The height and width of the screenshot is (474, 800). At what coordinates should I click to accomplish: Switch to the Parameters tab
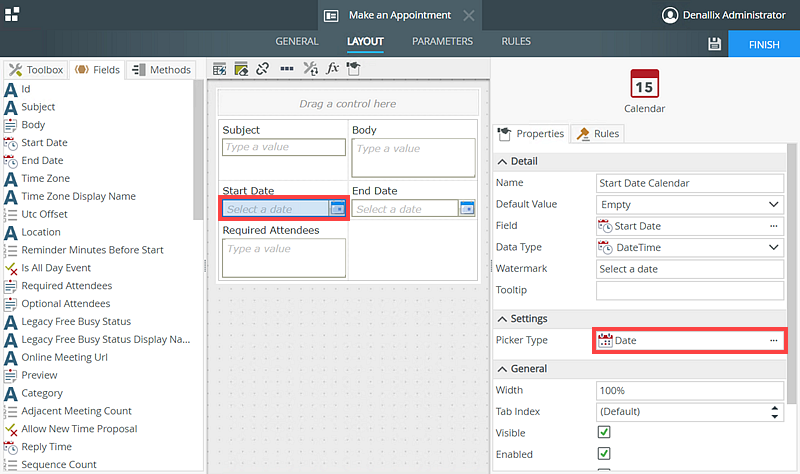[442, 42]
